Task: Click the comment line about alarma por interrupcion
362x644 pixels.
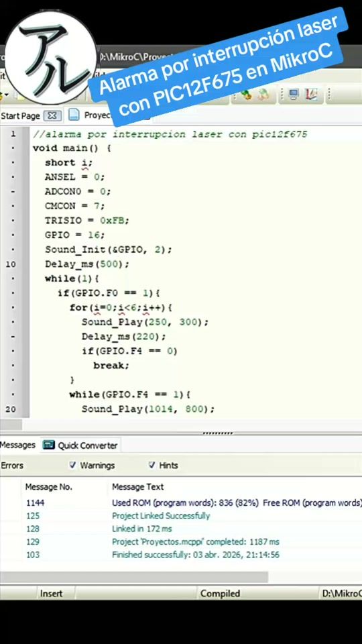Action: pyautogui.click(x=170, y=134)
